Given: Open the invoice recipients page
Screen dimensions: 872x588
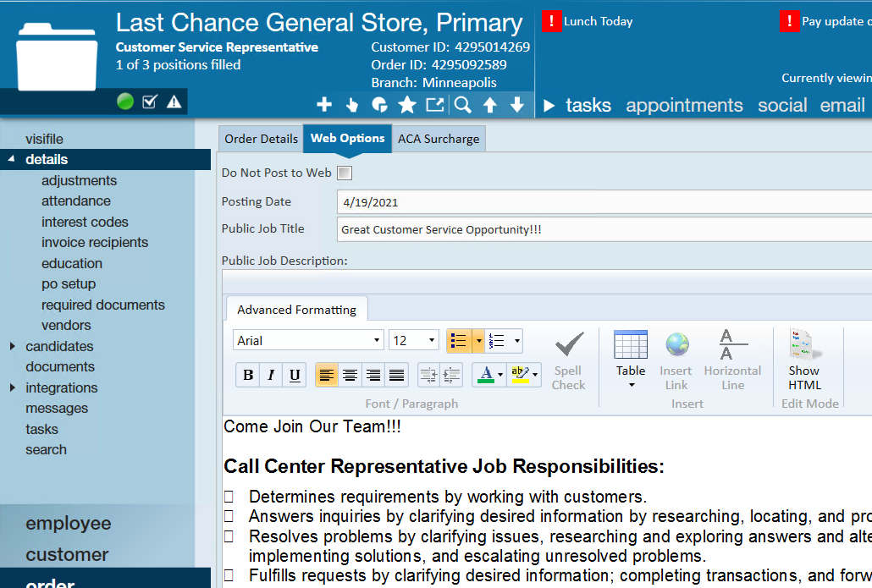Looking at the screenshot, I should pos(95,242).
